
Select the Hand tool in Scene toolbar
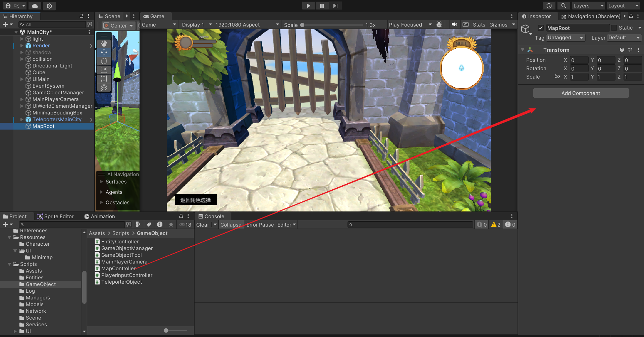104,44
